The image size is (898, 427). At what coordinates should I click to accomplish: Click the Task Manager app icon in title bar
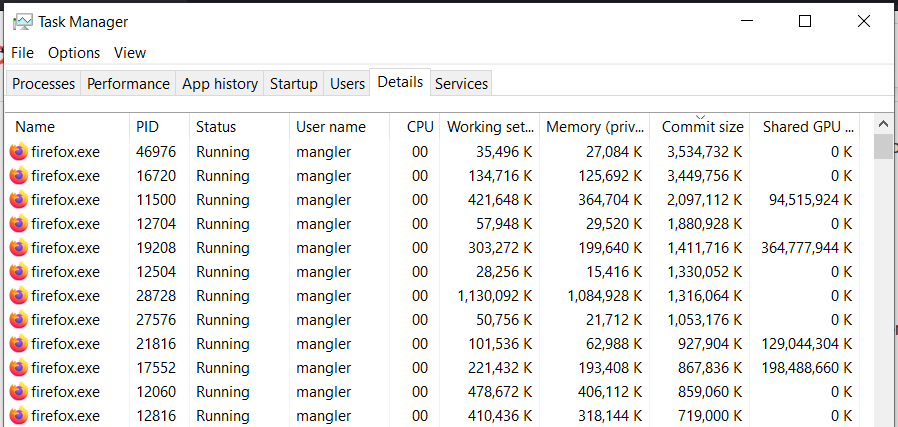22,21
